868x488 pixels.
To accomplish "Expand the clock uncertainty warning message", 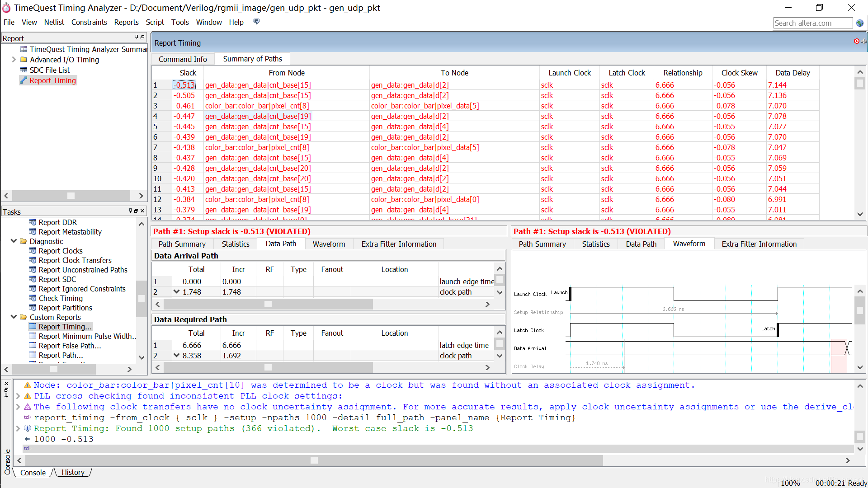I will tap(18, 407).
